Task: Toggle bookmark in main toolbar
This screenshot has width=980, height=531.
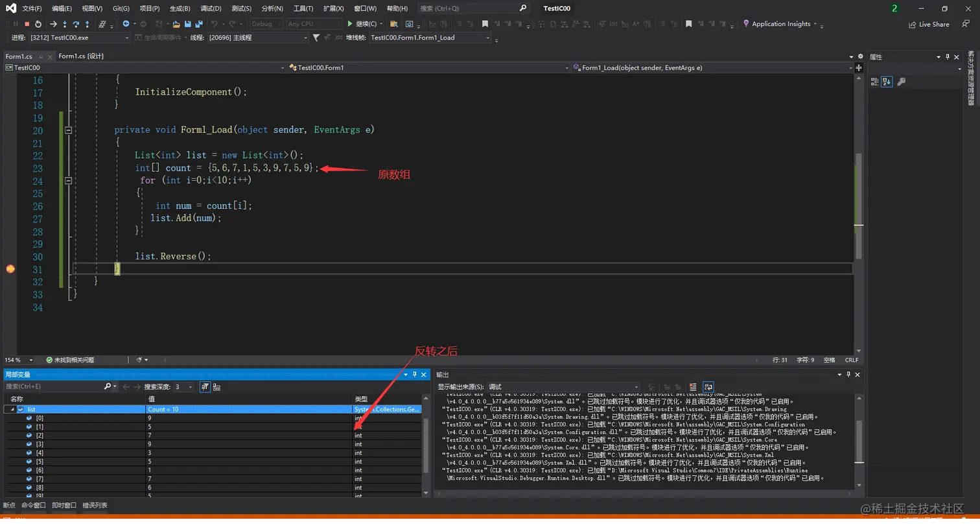Action: 485,24
